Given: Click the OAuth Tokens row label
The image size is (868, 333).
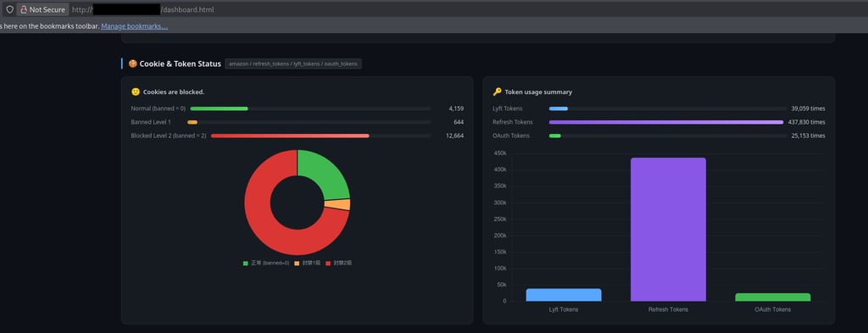Looking at the screenshot, I should click(511, 136).
